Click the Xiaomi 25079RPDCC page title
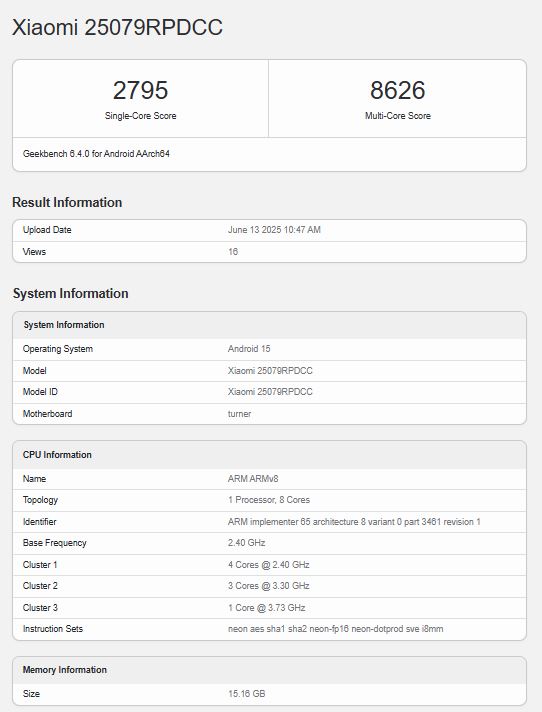The width and height of the screenshot is (542, 712). [x=117, y=27]
